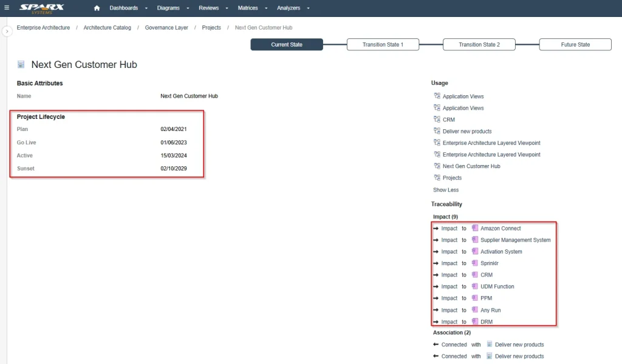The image size is (622, 364).
Task: Click the PPM component icon
Action: pos(475,298)
